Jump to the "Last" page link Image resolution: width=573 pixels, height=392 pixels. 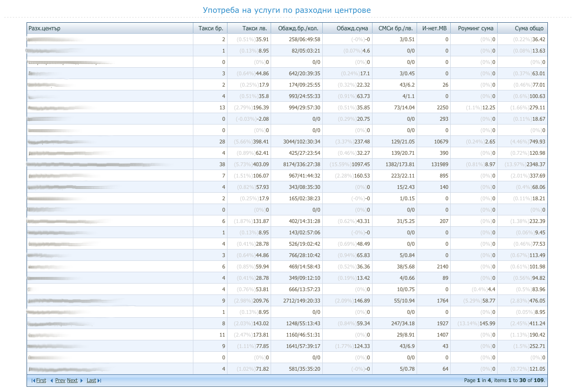click(x=91, y=381)
